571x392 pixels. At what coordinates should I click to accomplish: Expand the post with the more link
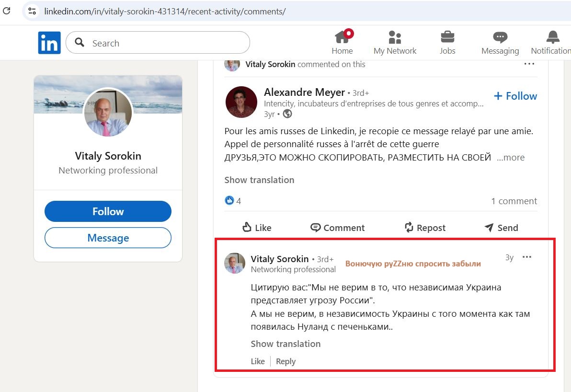[511, 157]
